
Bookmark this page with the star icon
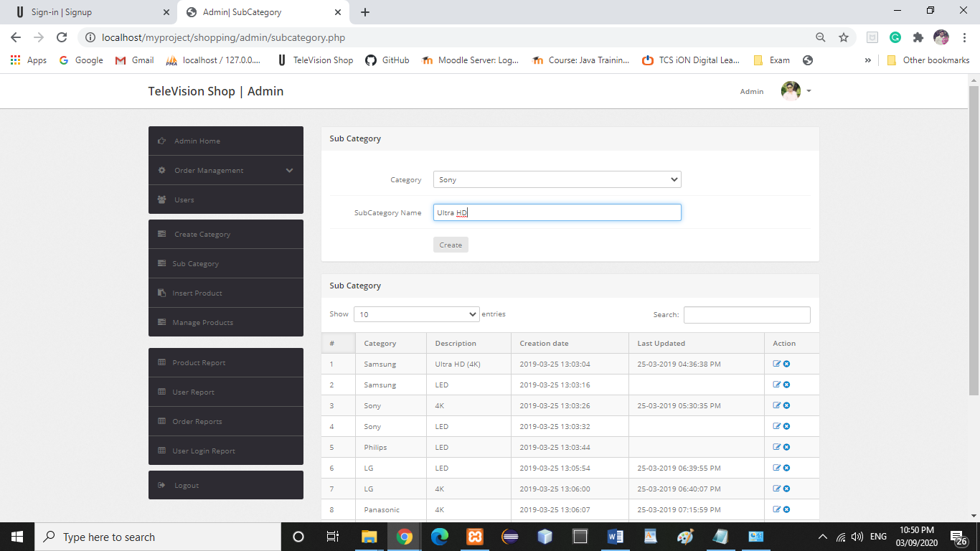[844, 37]
